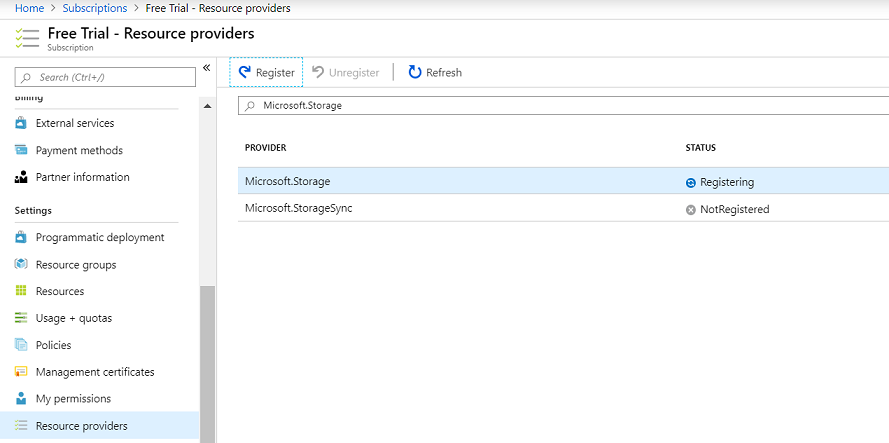Click the Resources grid icon
The height and width of the screenshot is (443, 889).
point(21,291)
